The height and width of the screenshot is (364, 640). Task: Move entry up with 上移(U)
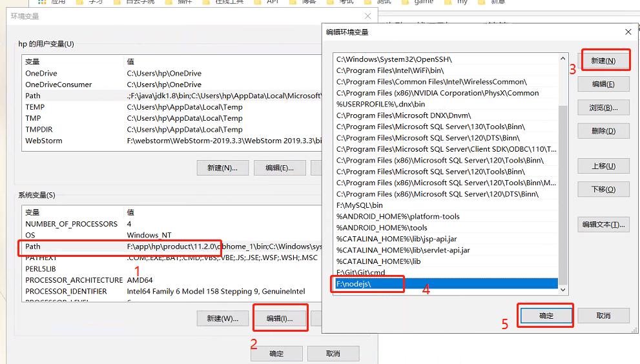click(603, 166)
